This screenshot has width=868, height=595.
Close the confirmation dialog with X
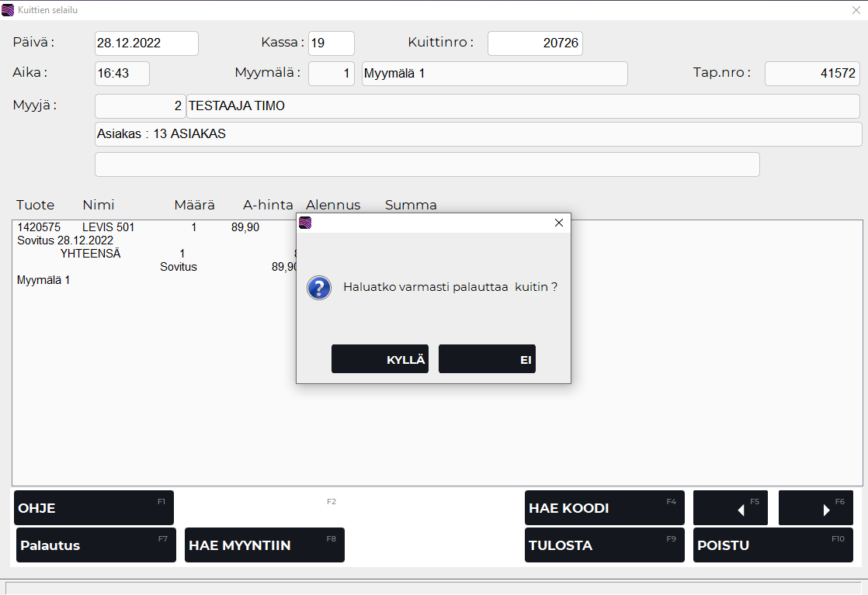[x=558, y=223]
